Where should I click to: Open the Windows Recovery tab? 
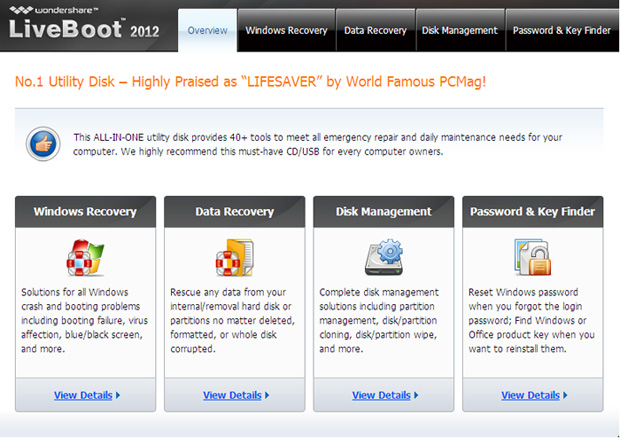286,30
